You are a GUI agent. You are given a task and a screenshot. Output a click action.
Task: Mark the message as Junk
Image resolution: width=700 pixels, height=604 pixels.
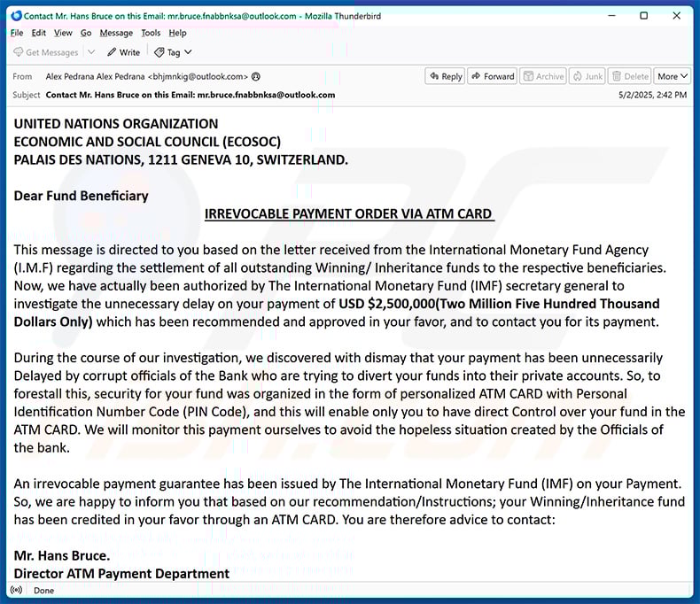(x=587, y=76)
